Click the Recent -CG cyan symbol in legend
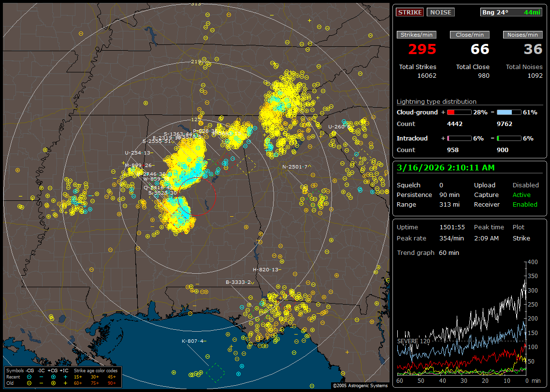Image resolution: width=550 pixels, height=392 pixels. (x=29, y=377)
